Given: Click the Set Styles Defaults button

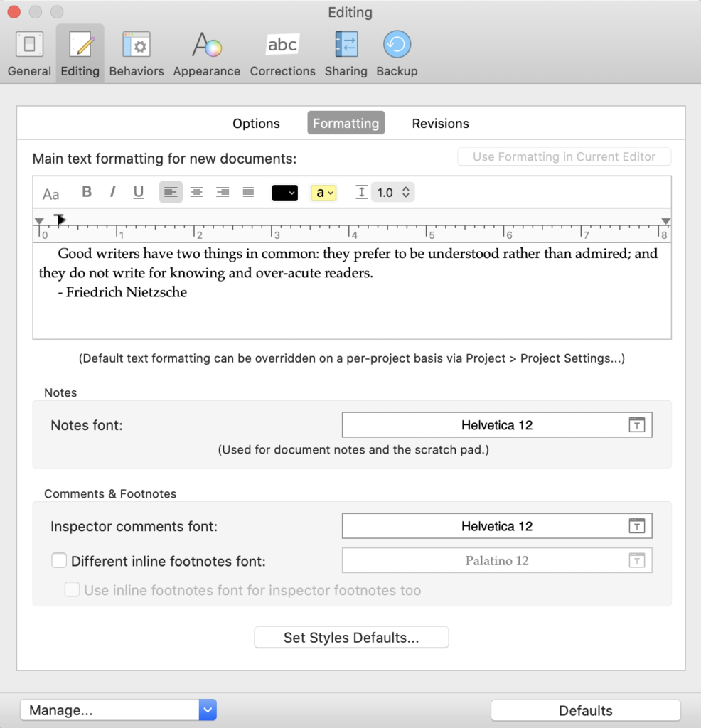Looking at the screenshot, I should (350, 637).
